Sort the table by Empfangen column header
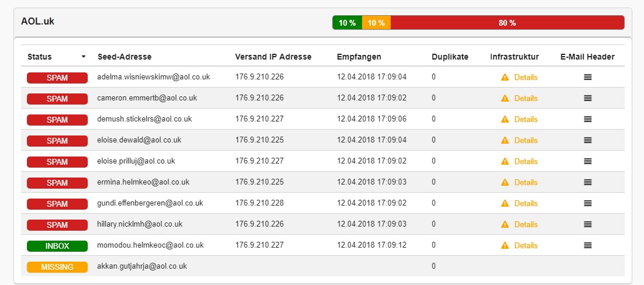The width and height of the screenshot is (644, 285). [x=359, y=57]
